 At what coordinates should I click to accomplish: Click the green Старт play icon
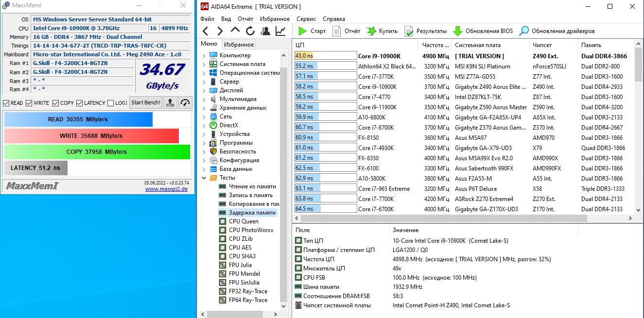[x=302, y=31]
